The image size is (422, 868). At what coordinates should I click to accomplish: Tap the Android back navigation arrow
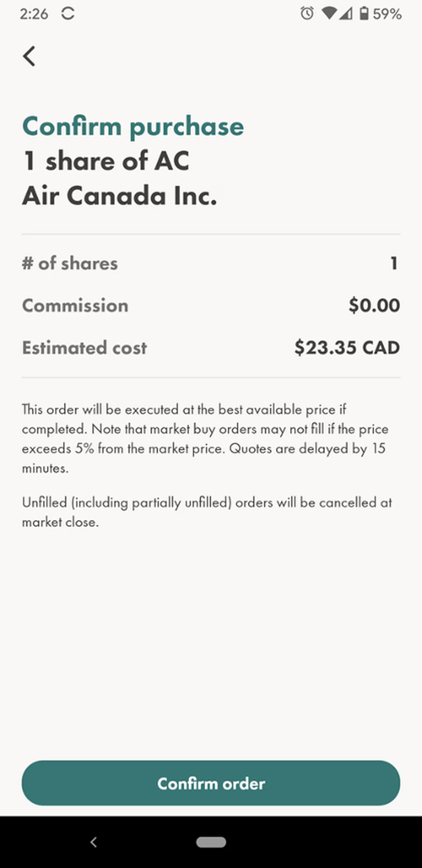click(x=94, y=842)
